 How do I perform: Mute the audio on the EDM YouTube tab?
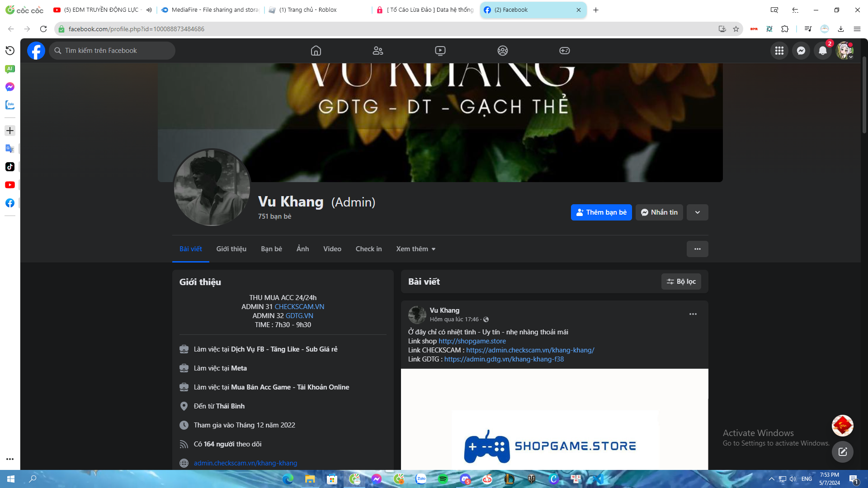click(x=149, y=10)
